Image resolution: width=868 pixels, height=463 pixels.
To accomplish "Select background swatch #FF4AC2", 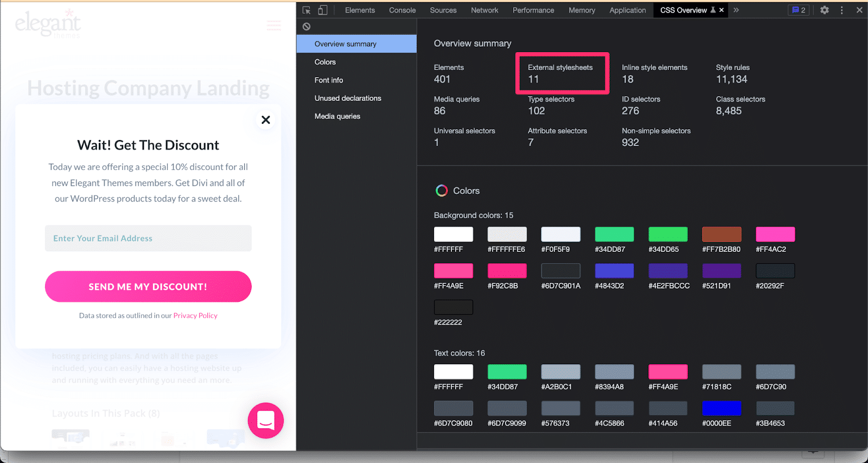I will click(775, 234).
